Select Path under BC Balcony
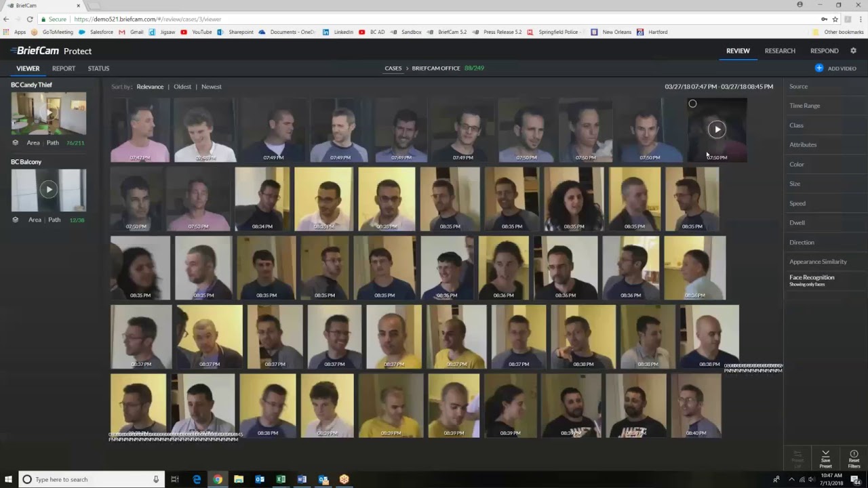 point(54,220)
